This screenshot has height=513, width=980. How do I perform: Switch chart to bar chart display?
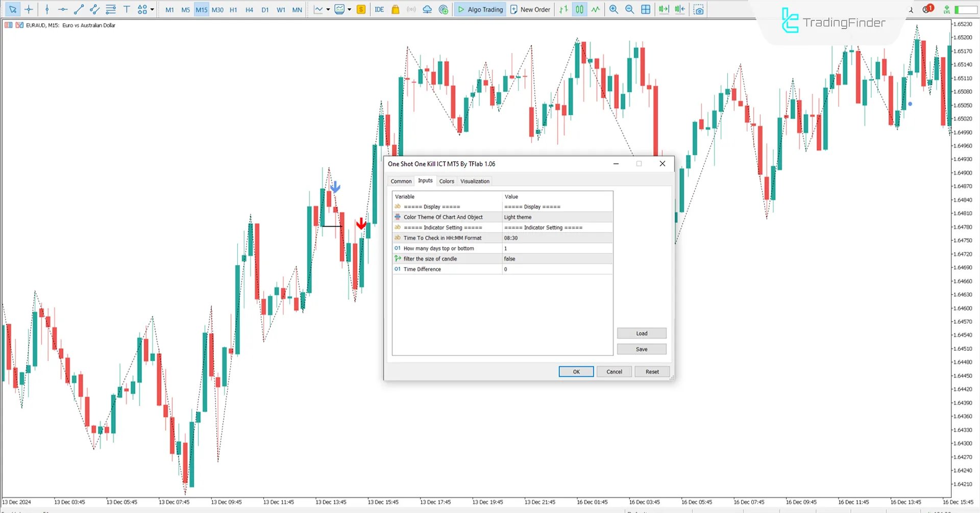[x=563, y=10]
